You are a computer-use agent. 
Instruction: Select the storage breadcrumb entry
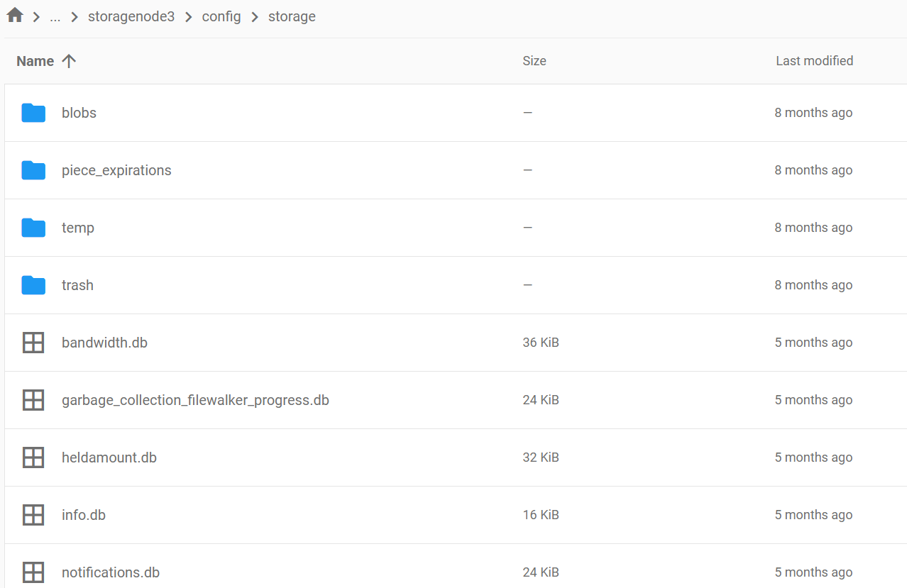pos(292,16)
